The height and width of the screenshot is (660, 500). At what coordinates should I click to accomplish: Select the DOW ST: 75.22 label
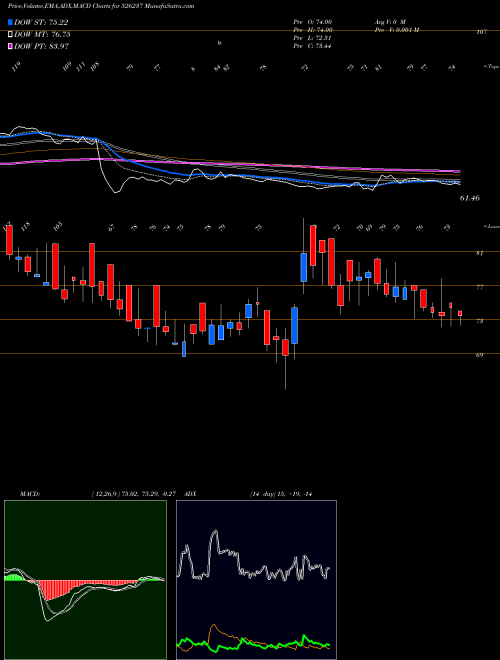[41, 22]
